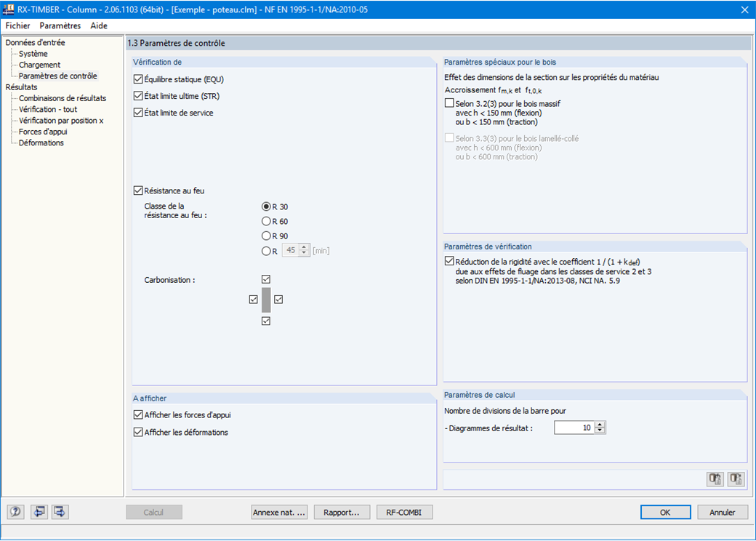The height and width of the screenshot is (541, 756).
Task: Open the Fichier menu
Action: (x=17, y=25)
